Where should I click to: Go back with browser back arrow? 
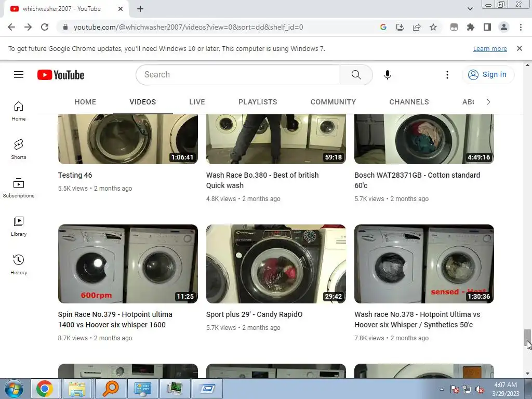[11, 27]
